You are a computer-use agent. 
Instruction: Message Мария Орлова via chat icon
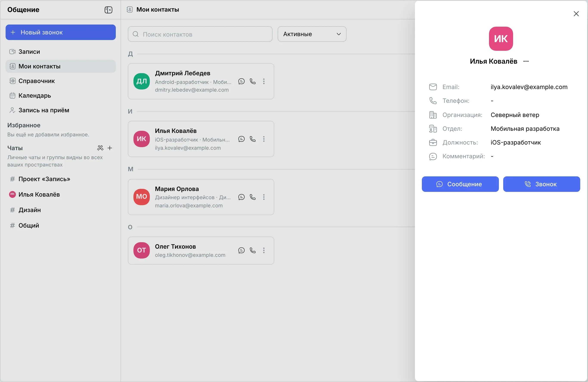point(241,197)
